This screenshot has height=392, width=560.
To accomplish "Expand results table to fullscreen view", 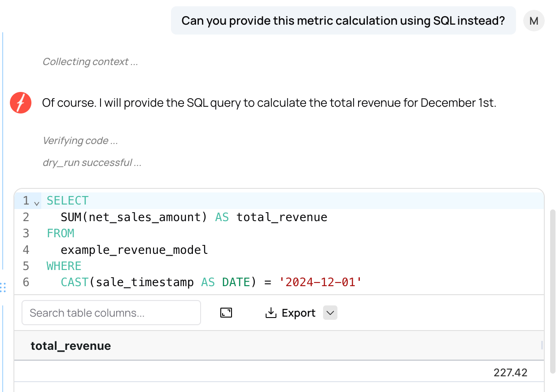I will point(226,313).
